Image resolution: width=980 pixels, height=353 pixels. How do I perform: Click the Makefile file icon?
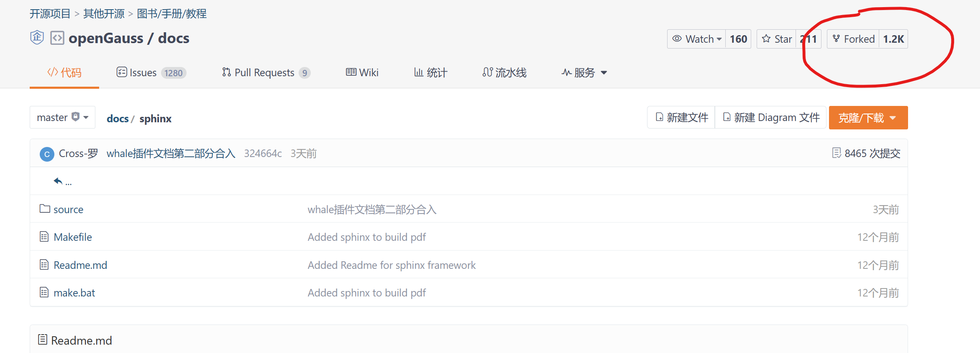coord(44,237)
